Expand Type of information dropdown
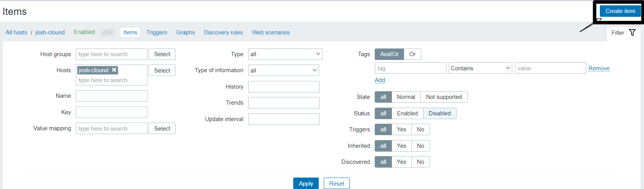Viewport: 644px width, 189px height. (x=283, y=70)
